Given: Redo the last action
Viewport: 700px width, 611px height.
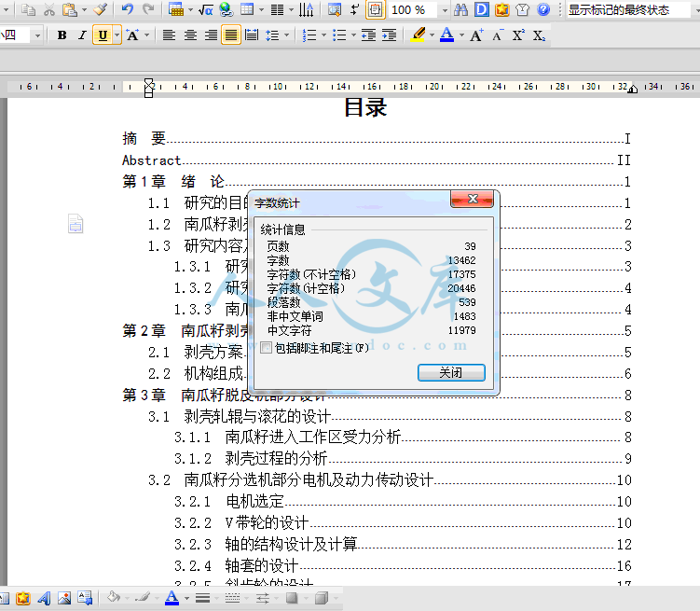Looking at the screenshot, I should (148, 9).
